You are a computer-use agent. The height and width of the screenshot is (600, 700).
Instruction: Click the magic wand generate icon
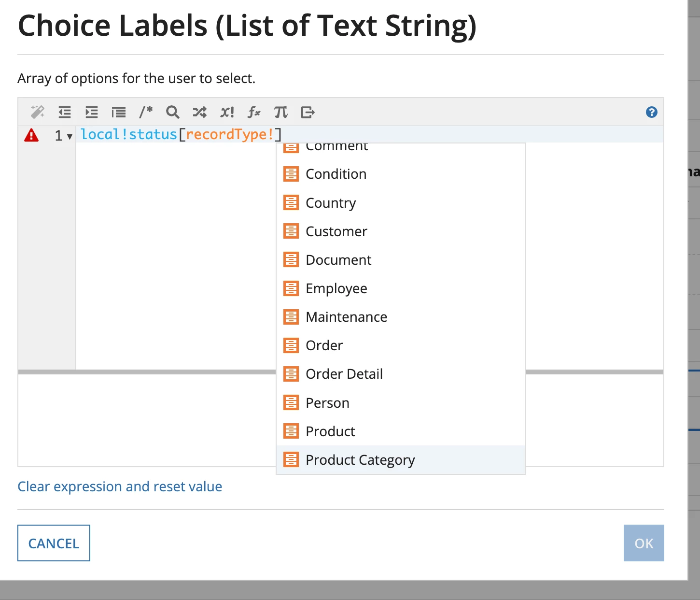(x=38, y=112)
